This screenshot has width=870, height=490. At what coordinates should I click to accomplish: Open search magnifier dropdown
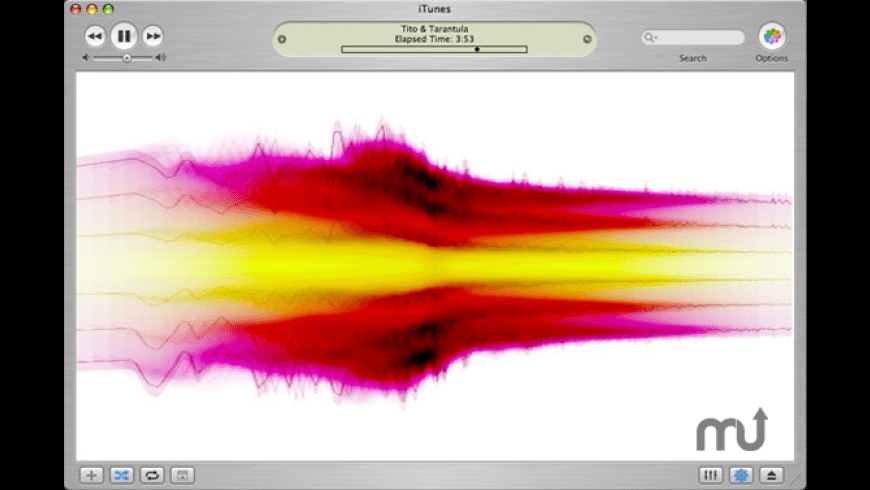[650, 38]
